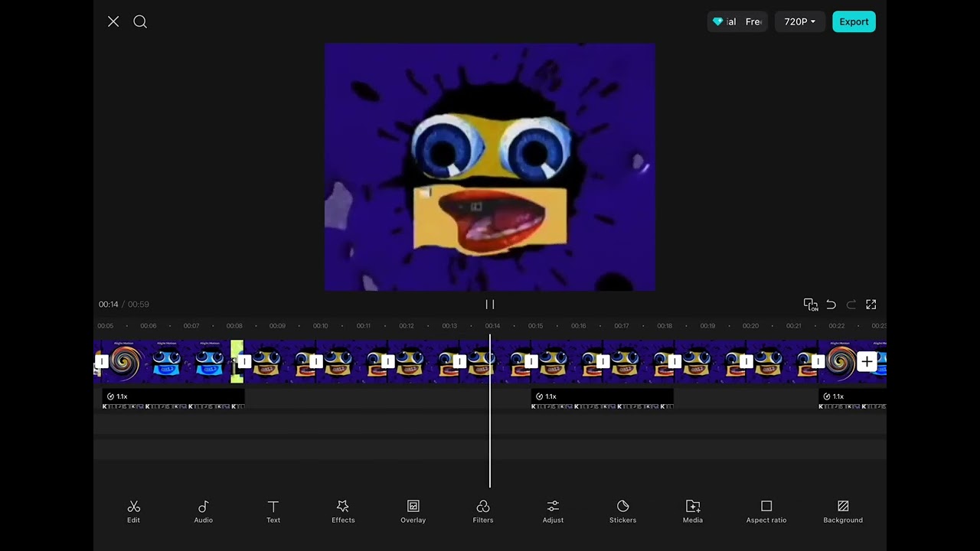980x551 pixels.
Task: Click the Export button
Action: [x=854, y=21]
